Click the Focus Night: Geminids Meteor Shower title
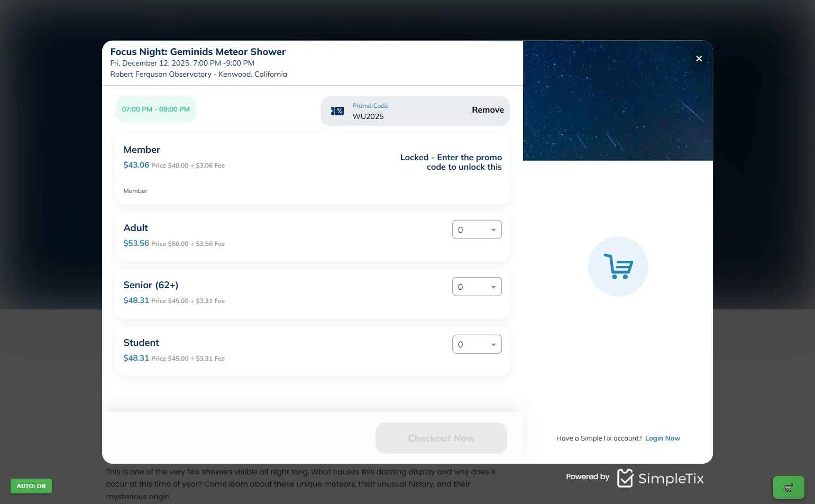 198,52
